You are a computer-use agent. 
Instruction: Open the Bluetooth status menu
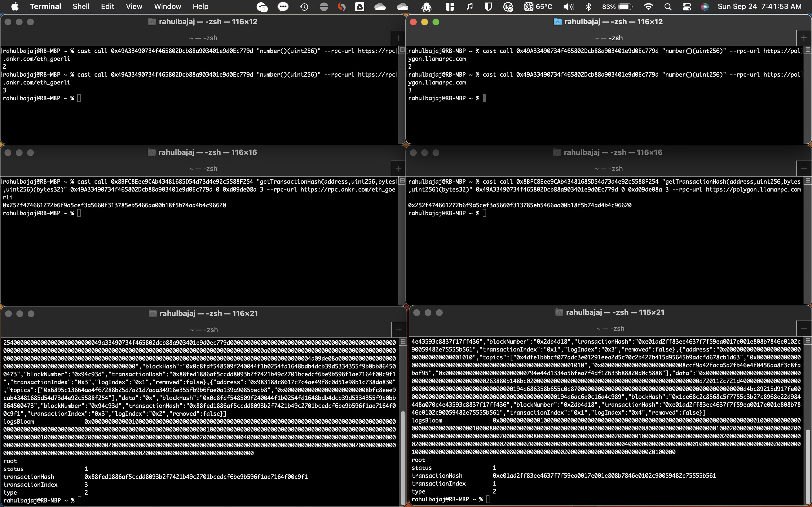point(588,7)
